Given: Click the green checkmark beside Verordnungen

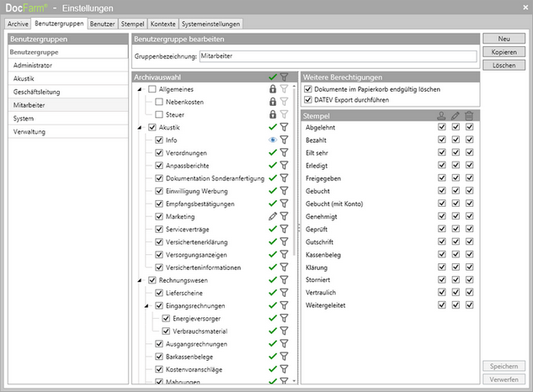Looking at the screenshot, I should pyautogui.click(x=272, y=153).
